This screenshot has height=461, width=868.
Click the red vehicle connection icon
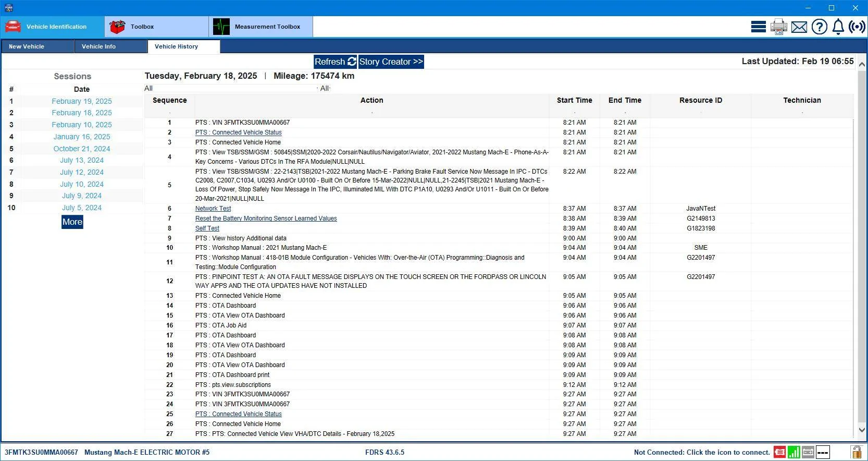point(779,452)
